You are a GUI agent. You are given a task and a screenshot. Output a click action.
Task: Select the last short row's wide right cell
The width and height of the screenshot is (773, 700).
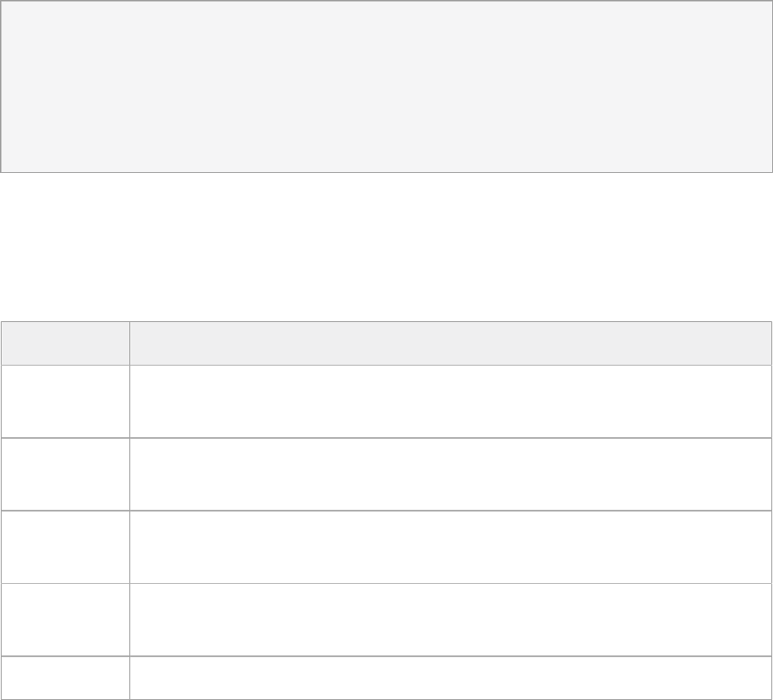(x=450, y=678)
